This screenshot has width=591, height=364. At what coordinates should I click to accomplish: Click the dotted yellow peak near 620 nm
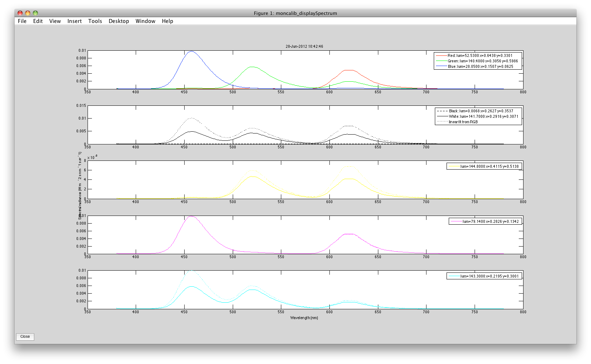click(349, 167)
